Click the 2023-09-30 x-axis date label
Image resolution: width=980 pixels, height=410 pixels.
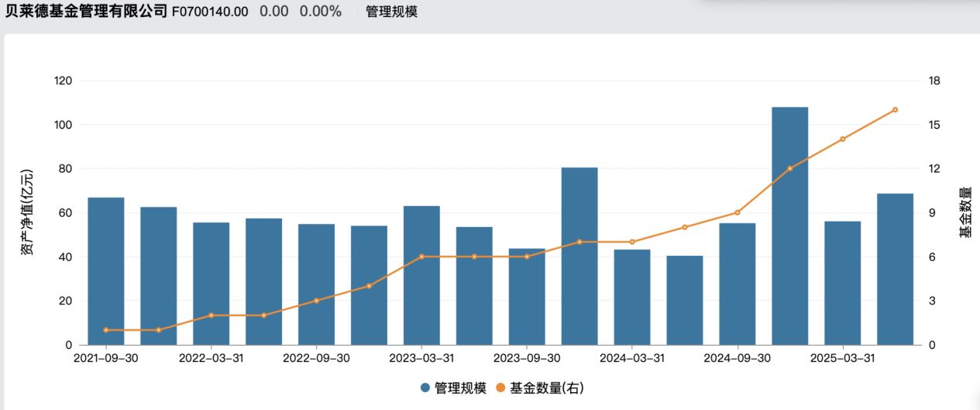coord(527,359)
